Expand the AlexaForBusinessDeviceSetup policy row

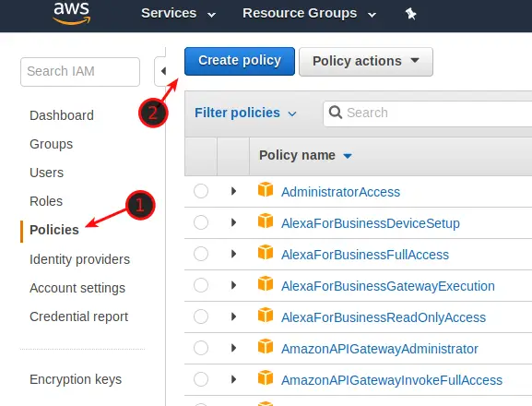coord(233,222)
